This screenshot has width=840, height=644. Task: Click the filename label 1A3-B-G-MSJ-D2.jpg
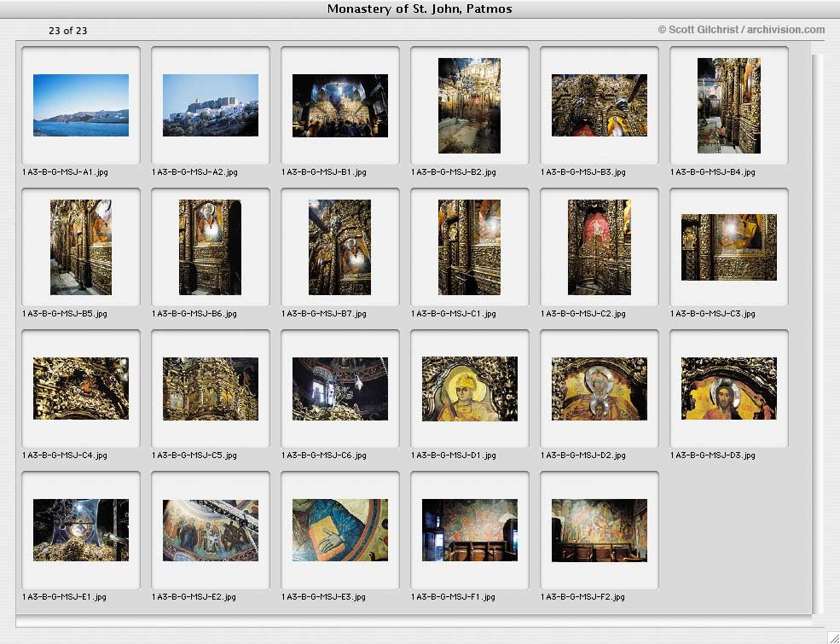pos(583,455)
